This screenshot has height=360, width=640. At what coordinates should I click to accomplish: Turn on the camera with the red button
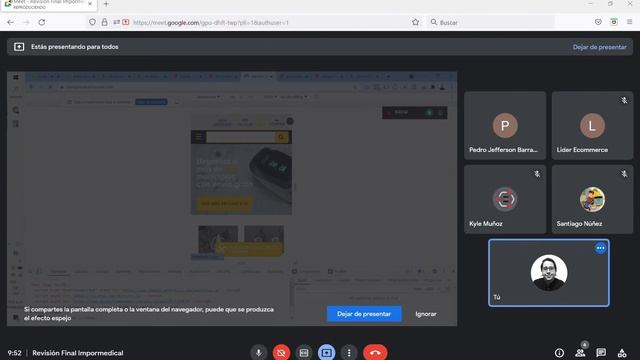281,352
